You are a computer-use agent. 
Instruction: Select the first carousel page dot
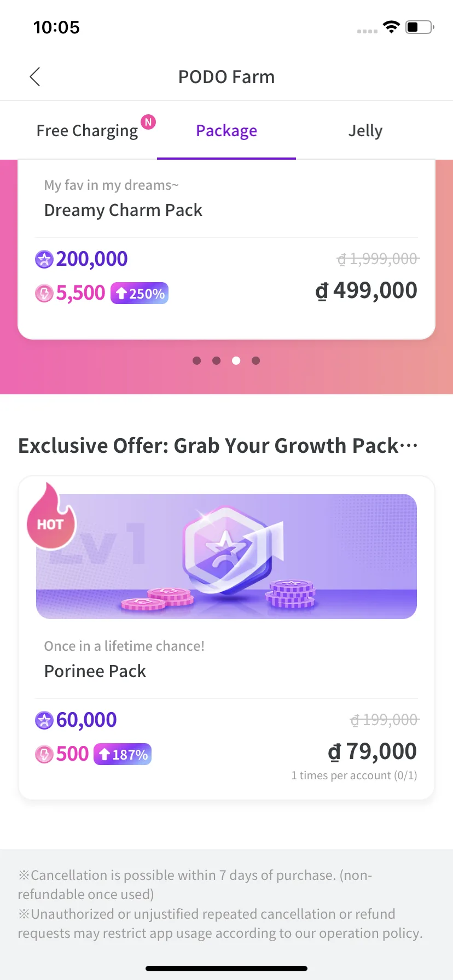[197, 360]
